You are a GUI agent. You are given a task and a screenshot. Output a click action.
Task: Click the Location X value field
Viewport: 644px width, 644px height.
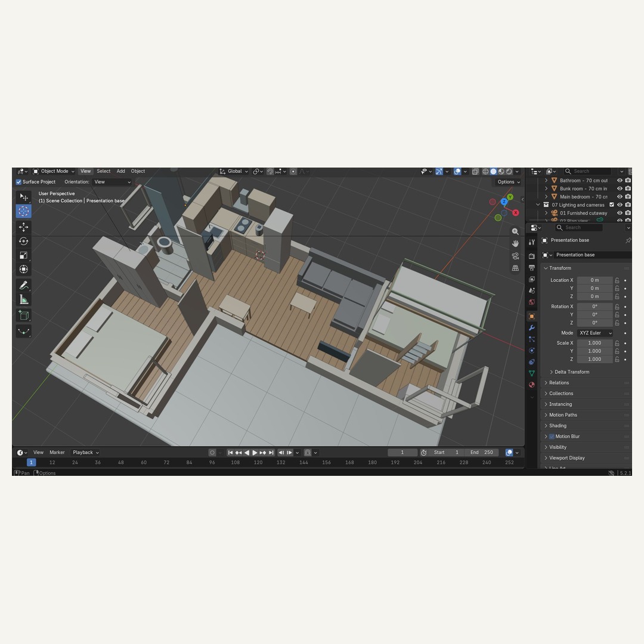tap(595, 280)
